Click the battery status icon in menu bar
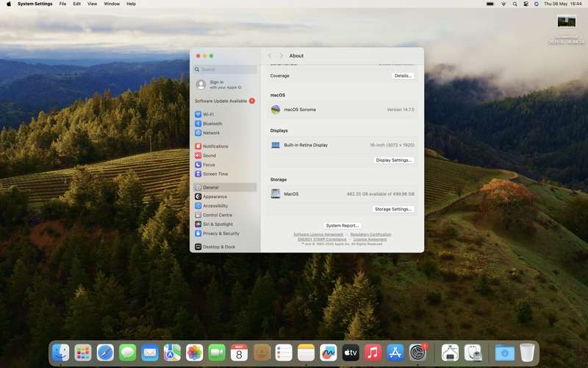This screenshot has height=368, width=588. pos(490,4)
